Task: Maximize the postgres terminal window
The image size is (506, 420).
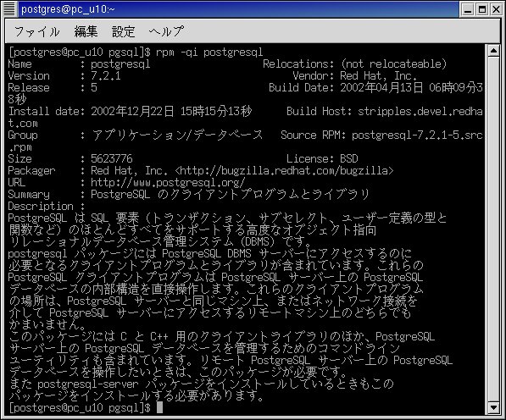Action: point(482,9)
